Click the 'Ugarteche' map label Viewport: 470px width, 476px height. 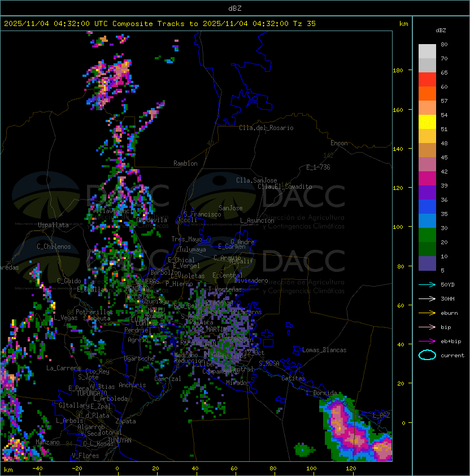point(140,358)
